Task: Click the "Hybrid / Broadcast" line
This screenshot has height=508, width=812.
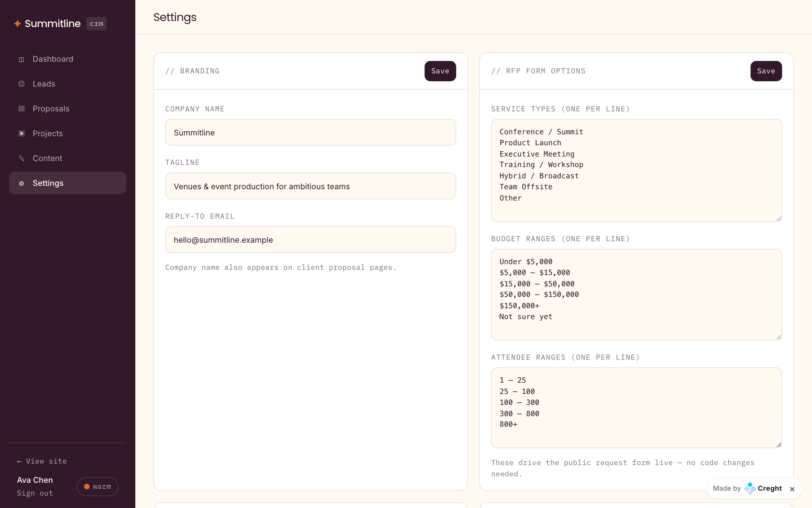Action: (539, 176)
